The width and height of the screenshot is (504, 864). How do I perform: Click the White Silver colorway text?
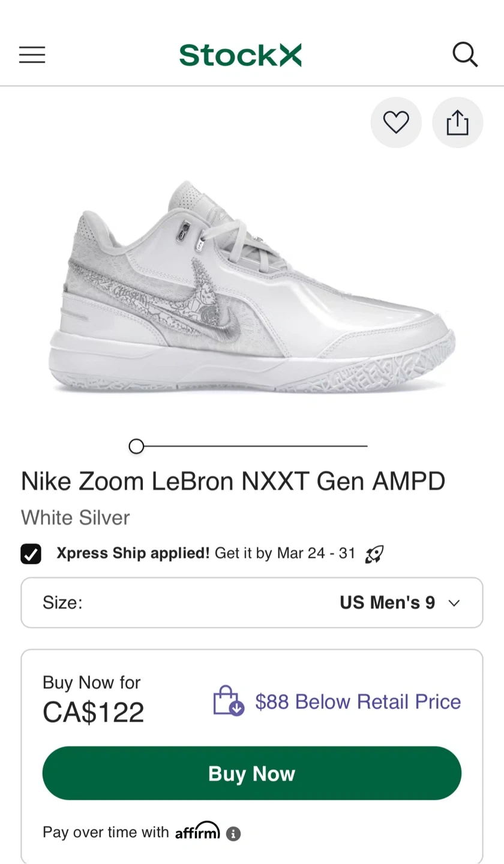tap(76, 517)
